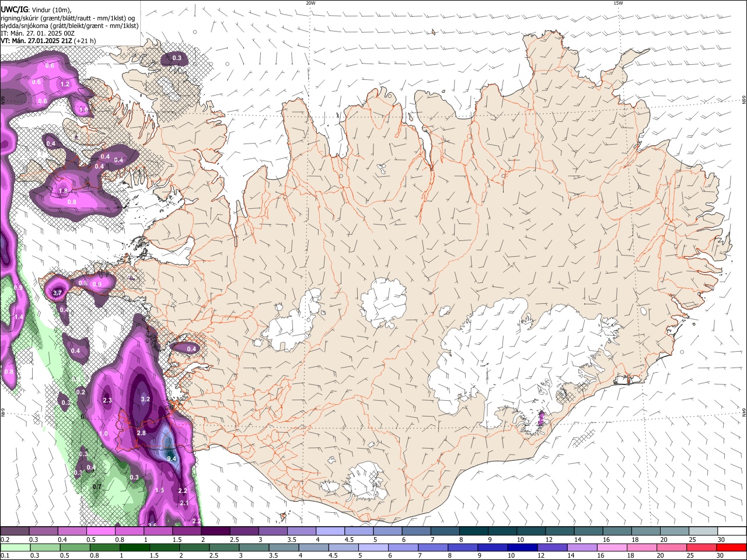Click the 'VT: Mán. 27.01.2025 21Z (+21 h)' line
Screen dimensions: 747x560
coord(48,41)
